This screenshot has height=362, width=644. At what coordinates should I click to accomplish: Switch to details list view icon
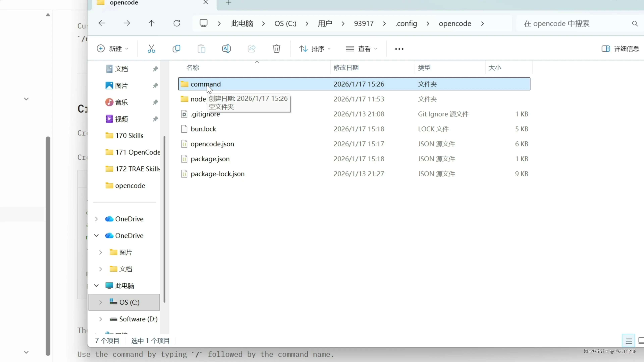628,341
